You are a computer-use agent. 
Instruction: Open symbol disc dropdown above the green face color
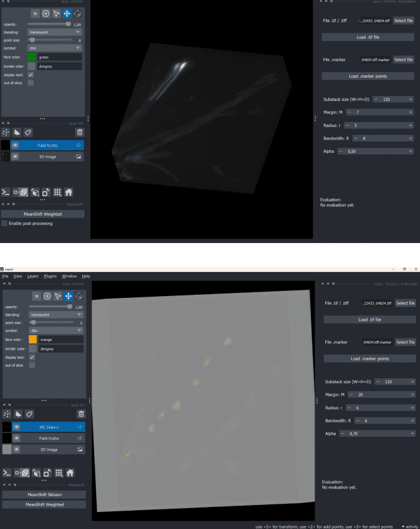pyautogui.click(x=54, y=48)
